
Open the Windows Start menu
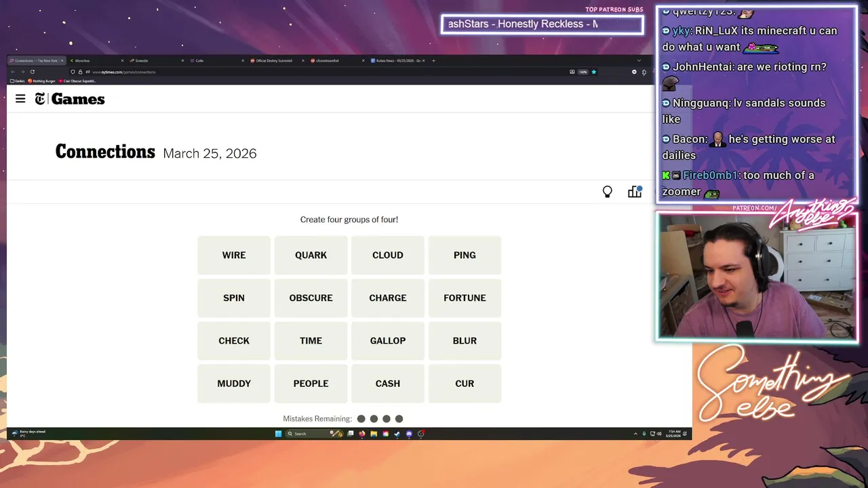coord(278,434)
